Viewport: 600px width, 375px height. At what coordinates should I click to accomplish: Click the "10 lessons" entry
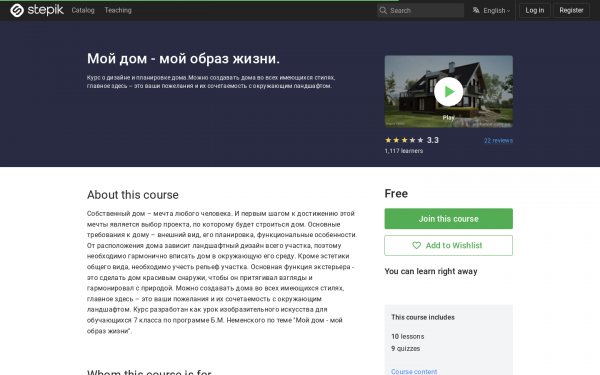(x=408, y=336)
